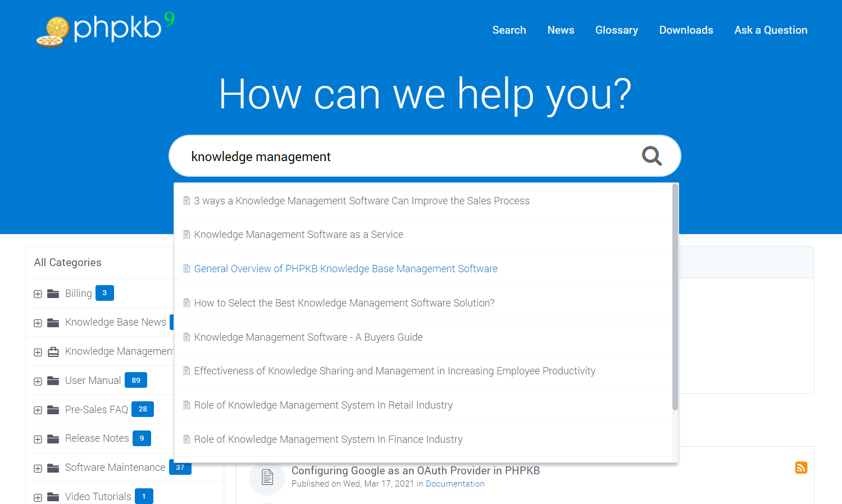Open the Documentation category link
The image size is (842, 504).
[x=454, y=484]
